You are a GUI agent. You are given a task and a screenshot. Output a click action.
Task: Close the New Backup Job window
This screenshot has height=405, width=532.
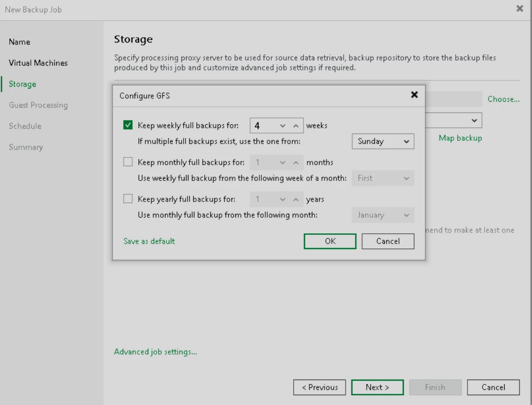click(520, 9)
